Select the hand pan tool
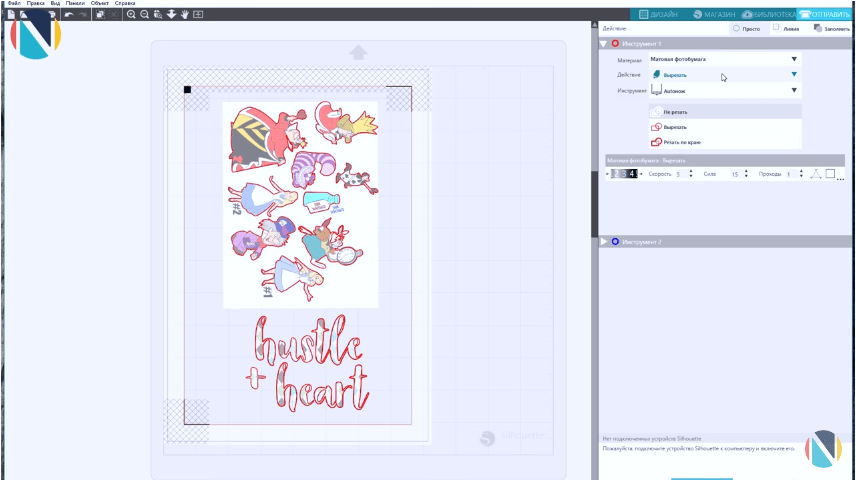Image resolution: width=856 pixels, height=480 pixels. click(185, 14)
